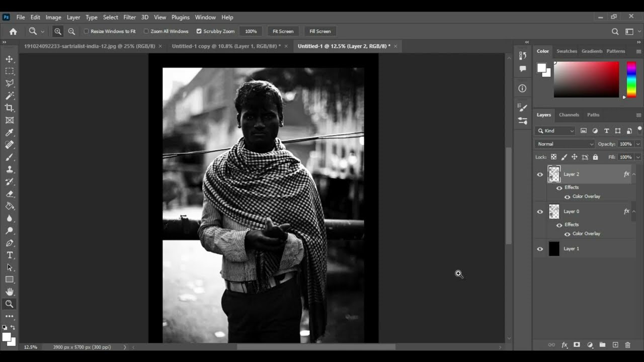
Task: Open the layer filter Kind dropdown
Action: (x=555, y=131)
